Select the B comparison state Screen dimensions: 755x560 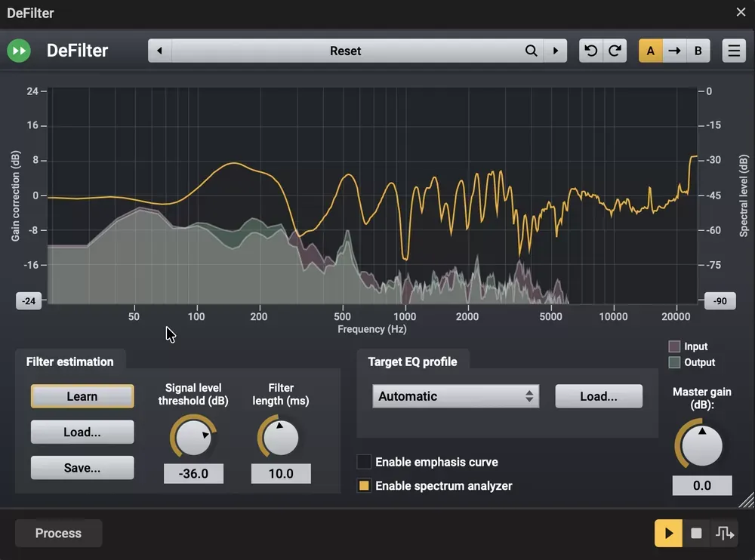click(x=698, y=51)
